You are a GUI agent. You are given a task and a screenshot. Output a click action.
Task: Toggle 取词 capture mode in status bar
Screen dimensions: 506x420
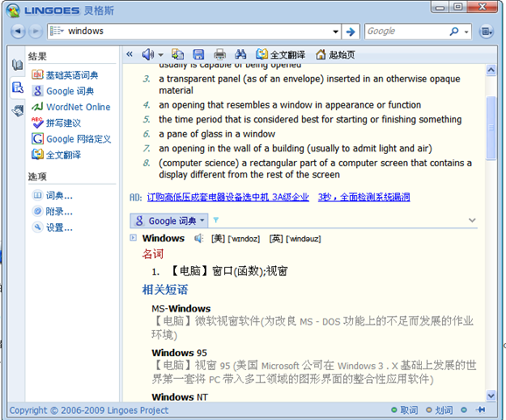pos(404,410)
